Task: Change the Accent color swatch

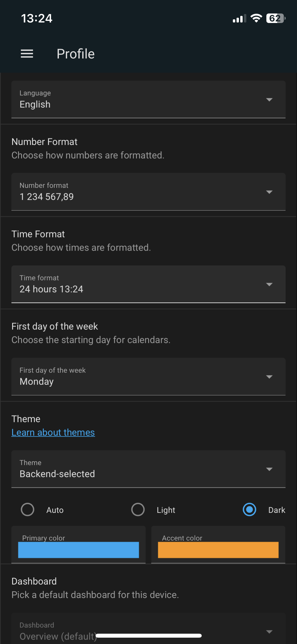Action: [218, 550]
